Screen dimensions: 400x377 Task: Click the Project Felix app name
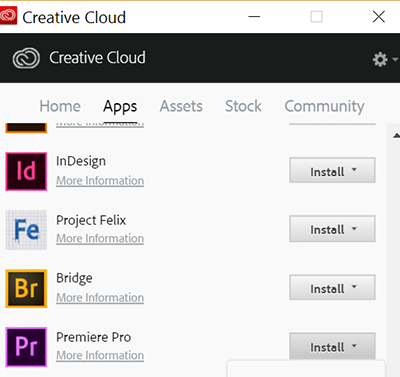91,220
